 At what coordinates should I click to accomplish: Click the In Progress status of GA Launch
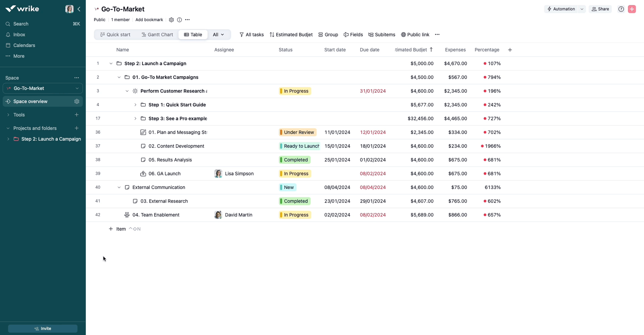tap(295, 174)
